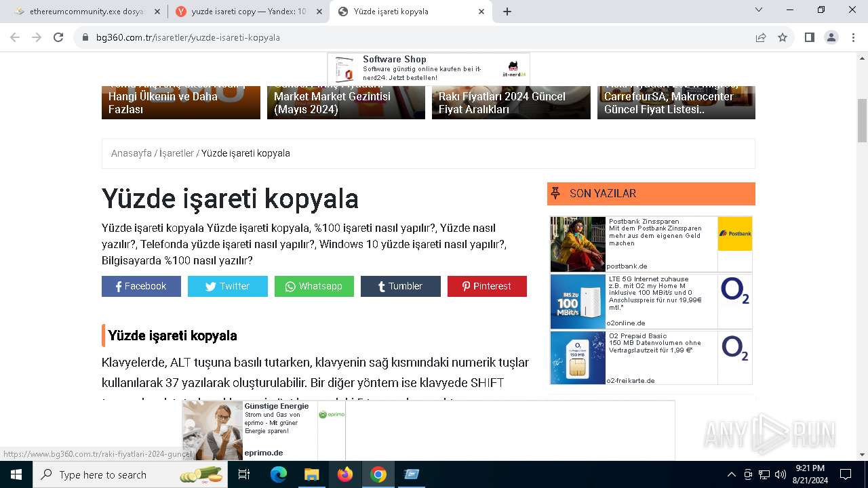Open the O2 LTE 5G Internet zuhause ad
868x488 pixels.
(x=651, y=301)
